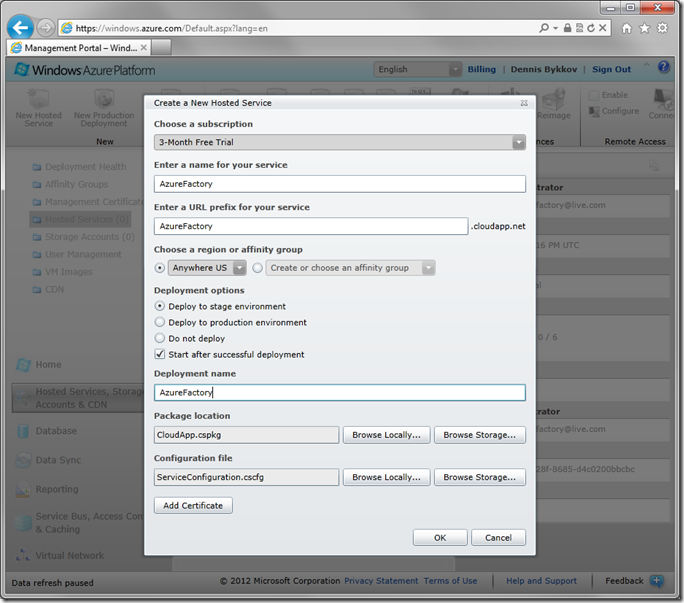Open the Home navigation icon
Image resolution: width=684 pixels, height=603 pixels.
(x=23, y=365)
